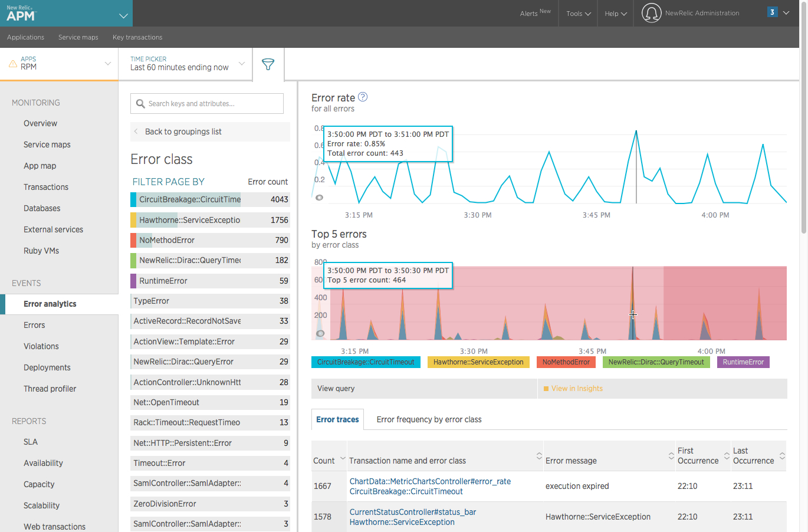This screenshot has width=808, height=532.
Task: Click the NoMethodError color swatch bar
Action: click(133, 240)
